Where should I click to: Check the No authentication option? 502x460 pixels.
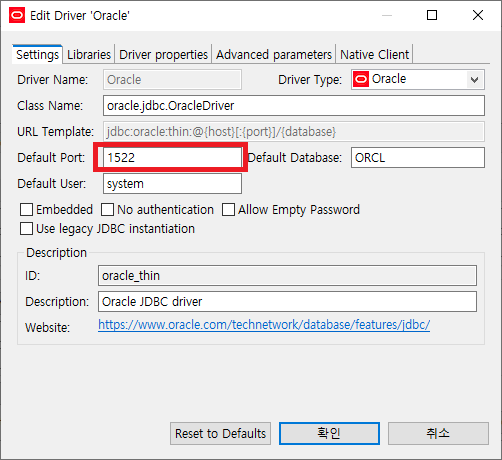pos(107,210)
